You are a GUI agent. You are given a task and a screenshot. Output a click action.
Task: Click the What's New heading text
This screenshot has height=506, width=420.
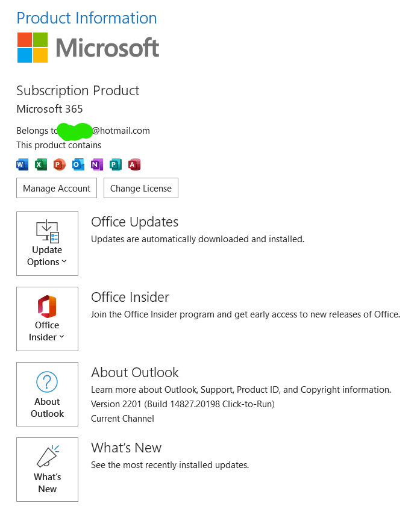point(126,448)
